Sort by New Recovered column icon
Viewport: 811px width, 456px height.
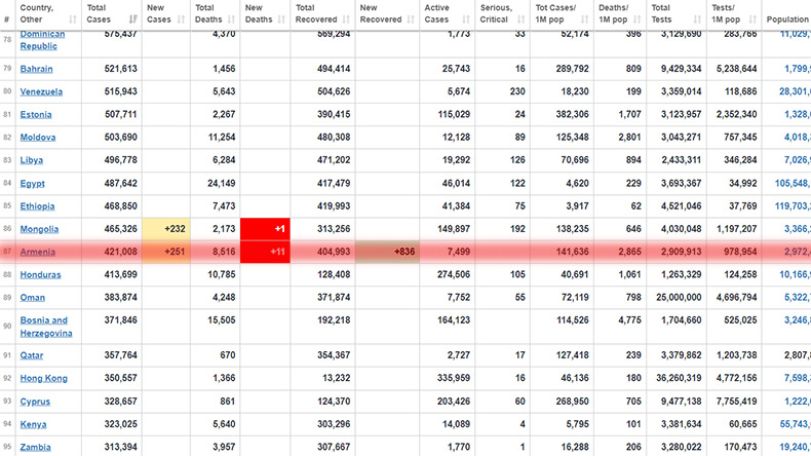411,20
